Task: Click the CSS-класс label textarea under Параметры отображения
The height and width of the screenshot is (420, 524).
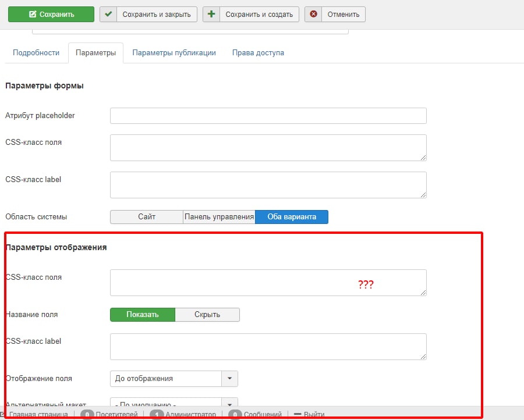Action: pyautogui.click(x=268, y=347)
